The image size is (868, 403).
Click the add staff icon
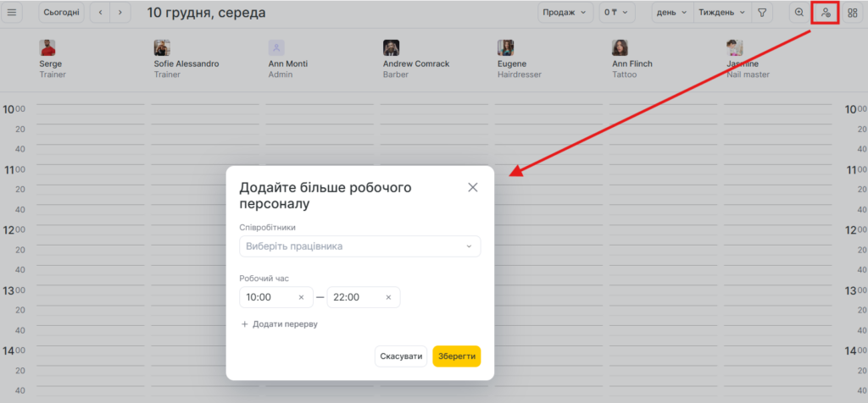(x=825, y=13)
